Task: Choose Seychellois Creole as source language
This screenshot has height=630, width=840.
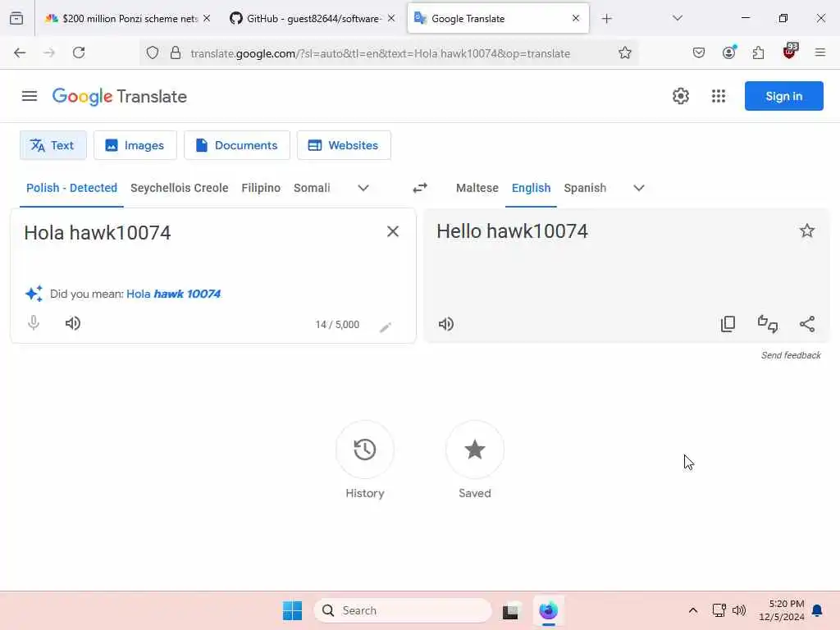Action: tap(180, 188)
